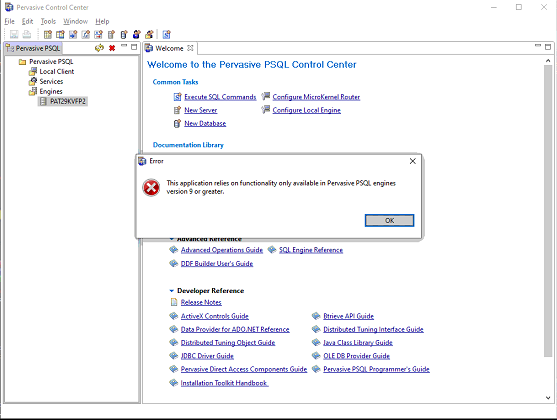Click OK in the Error dialog
This screenshot has height=420, width=557.
click(x=389, y=220)
